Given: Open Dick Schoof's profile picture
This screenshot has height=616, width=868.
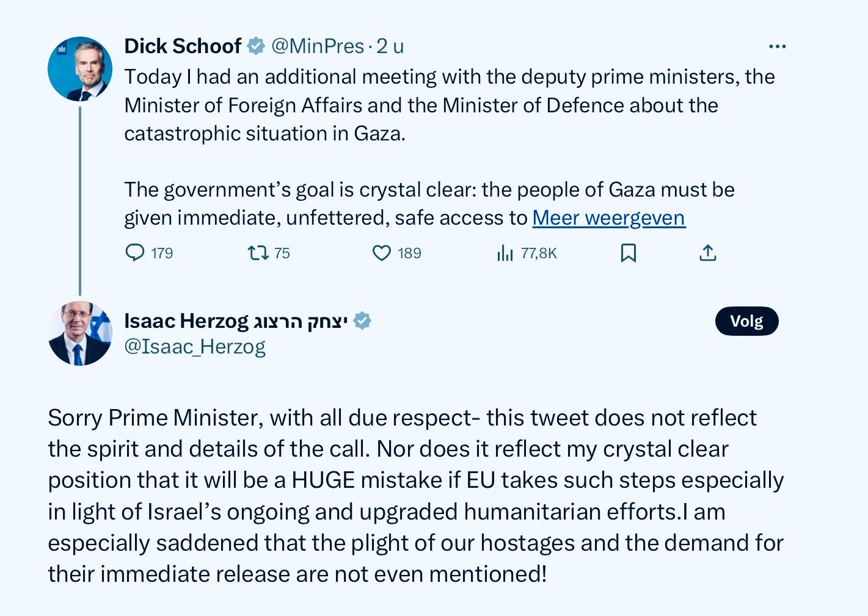Looking at the screenshot, I should 80,69.
